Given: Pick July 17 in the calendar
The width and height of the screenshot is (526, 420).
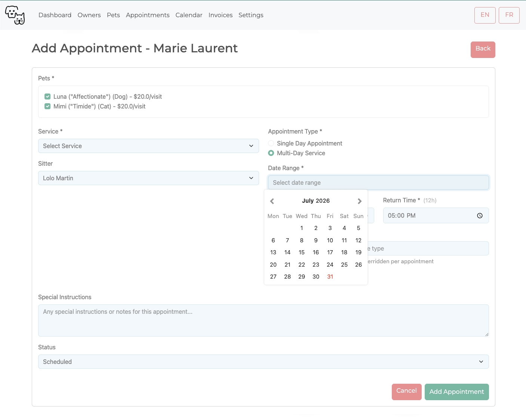Looking at the screenshot, I should pos(330,252).
